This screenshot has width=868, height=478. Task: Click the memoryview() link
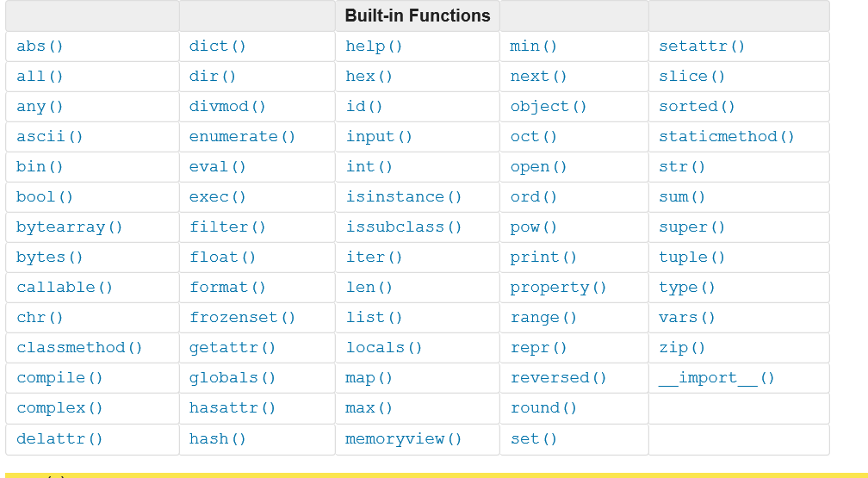click(404, 438)
